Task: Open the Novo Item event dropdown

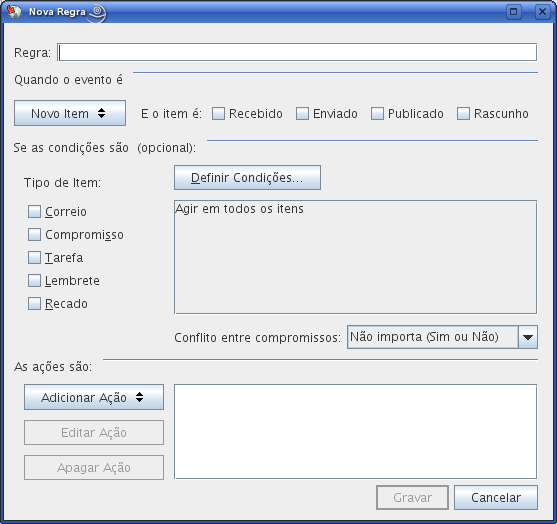Action: click(x=70, y=113)
